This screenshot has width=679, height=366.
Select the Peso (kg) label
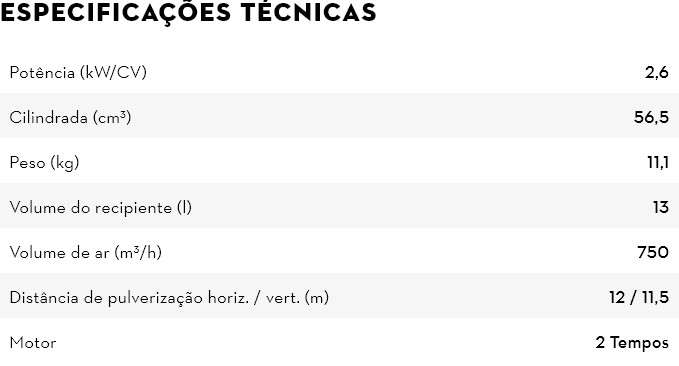(44, 163)
